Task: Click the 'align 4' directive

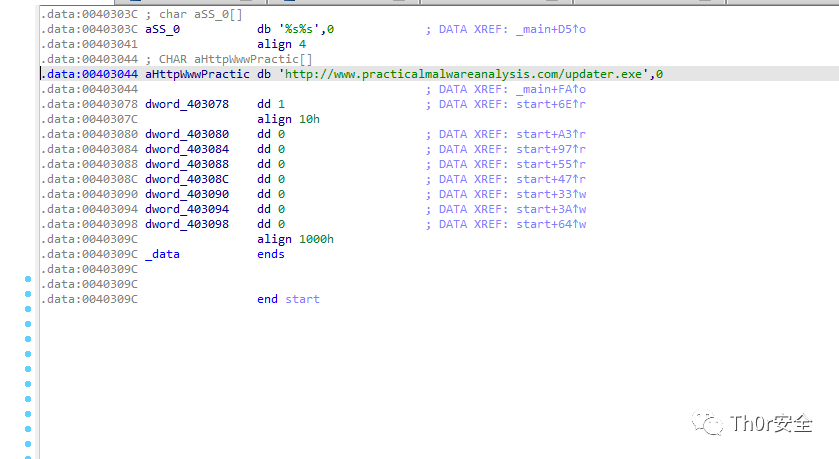Action: (281, 44)
